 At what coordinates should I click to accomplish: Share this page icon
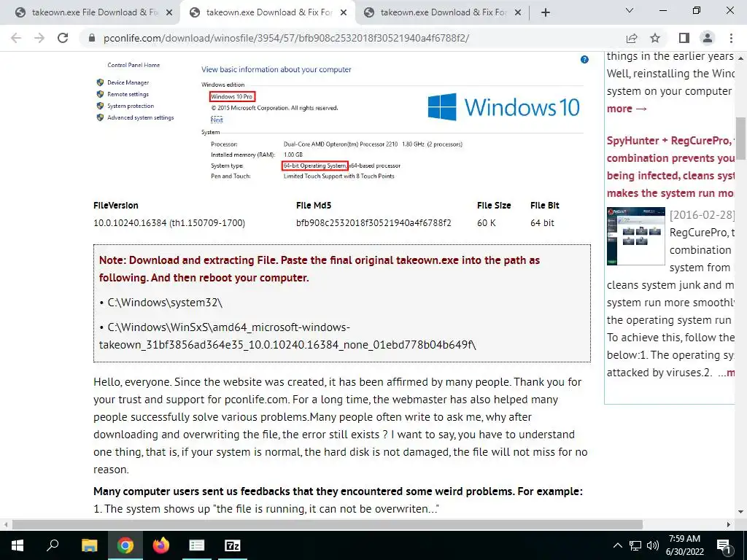pyautogui.click(x=632, y=38)
